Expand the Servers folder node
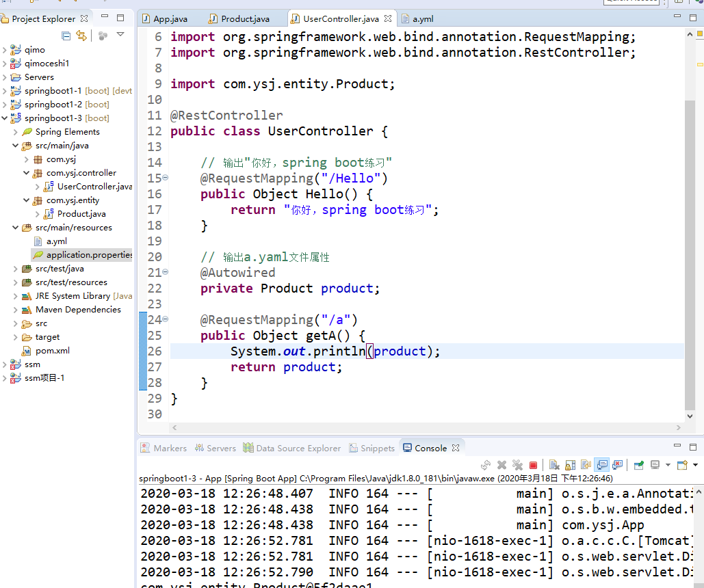704x588 pixels. tap(5, 77)
